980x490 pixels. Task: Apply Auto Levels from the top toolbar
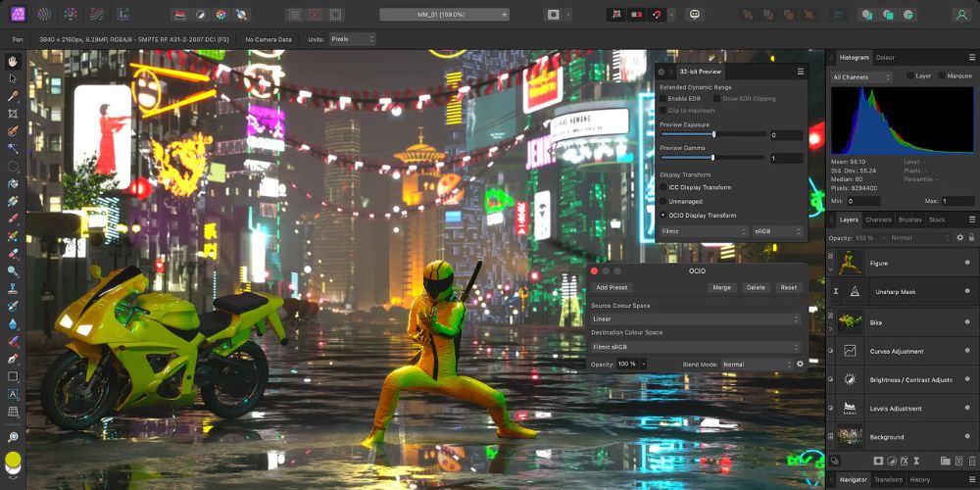point(180,14)
